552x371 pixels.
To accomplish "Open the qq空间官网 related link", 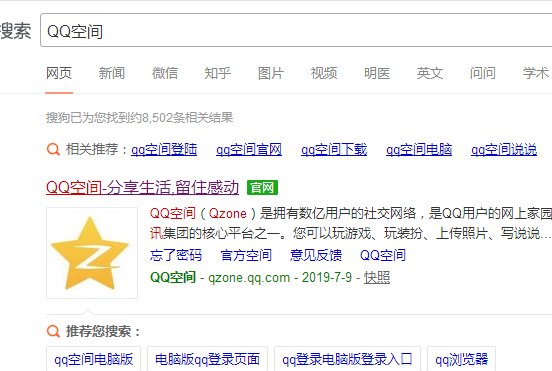I will point(249,150).
